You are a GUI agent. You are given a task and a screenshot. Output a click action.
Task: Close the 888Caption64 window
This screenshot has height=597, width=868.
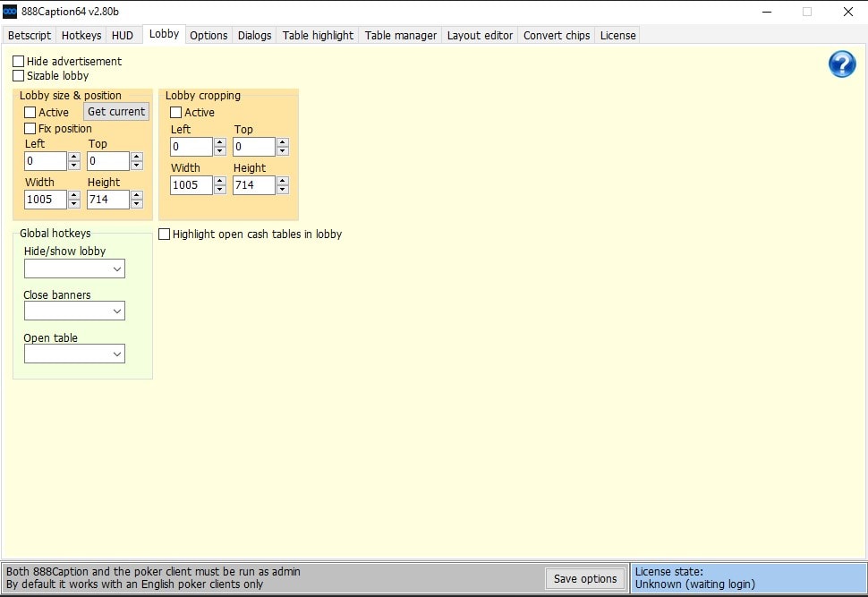point(847,12)
